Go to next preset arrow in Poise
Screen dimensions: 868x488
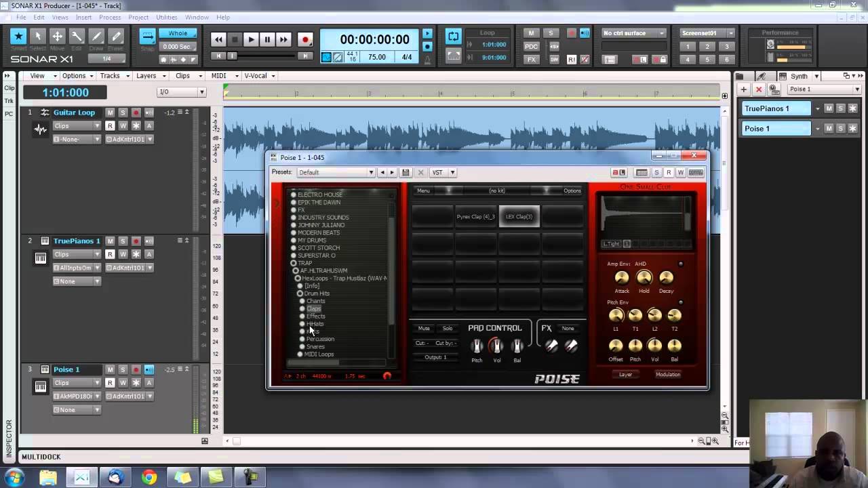(393, 172)
